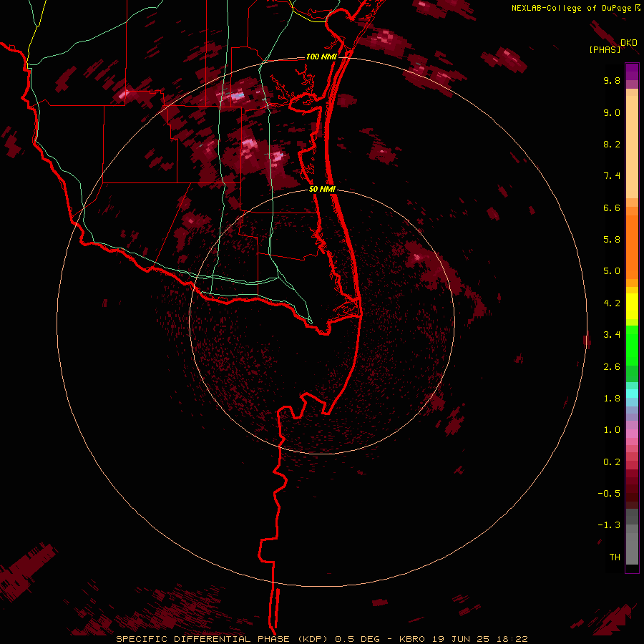Screen dimensions: 644x644
Task: Click the 4.2 value on the scale
Action: pos(612,303)
